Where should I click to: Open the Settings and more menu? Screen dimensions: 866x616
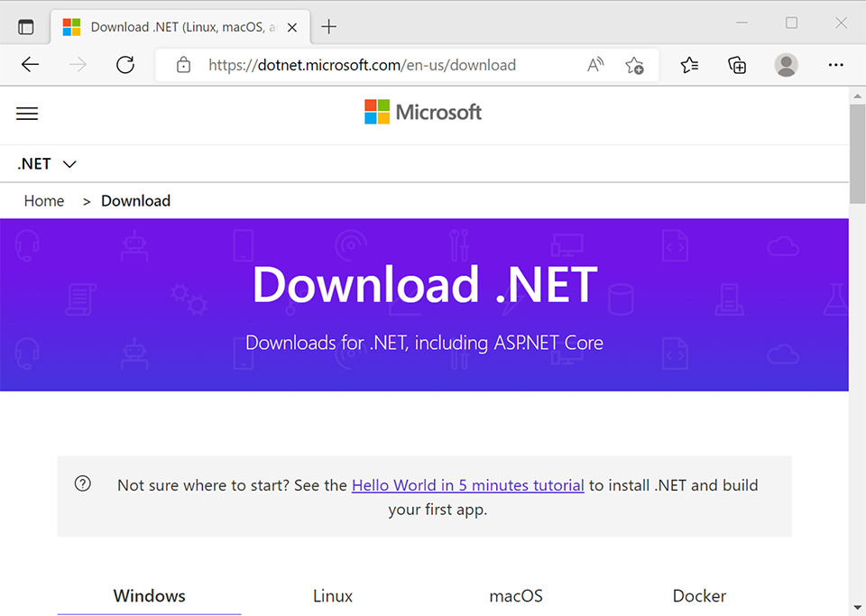coord(835,65)
